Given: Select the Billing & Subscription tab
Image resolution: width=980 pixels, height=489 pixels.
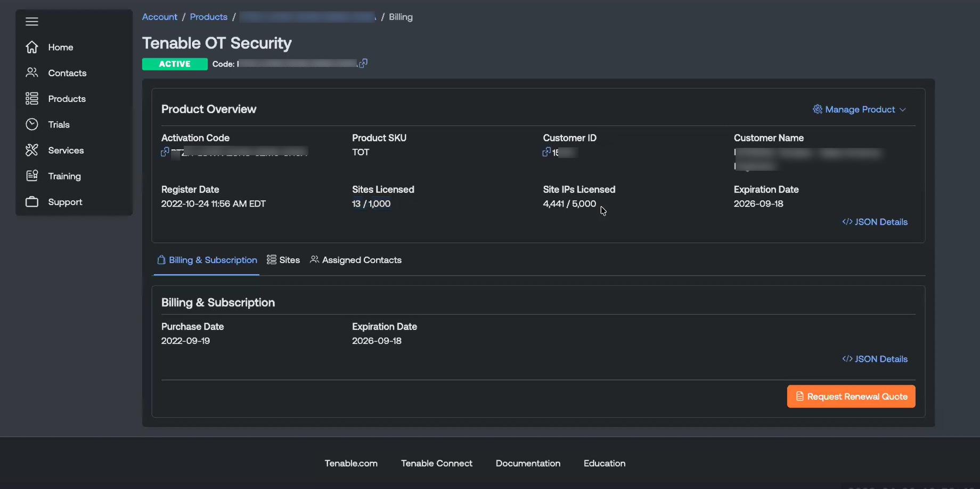Looking at the screenshot, I should pos(207,260).
